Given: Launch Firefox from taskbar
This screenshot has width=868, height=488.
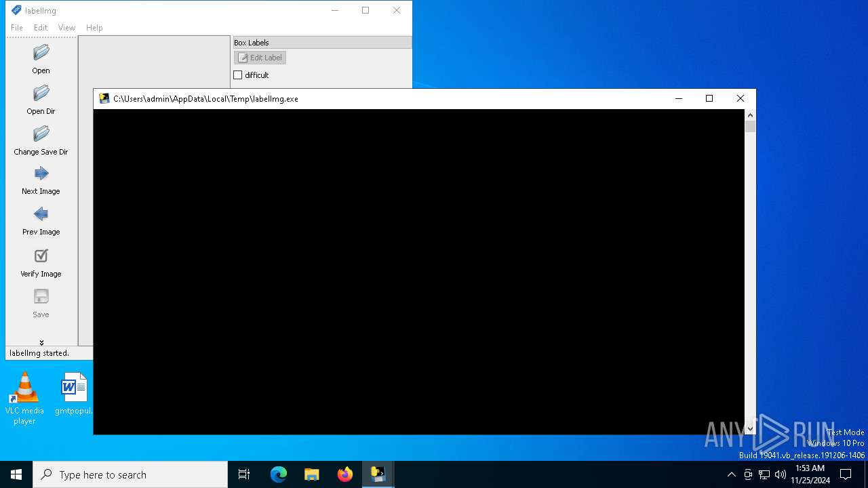Looking at the screenshot, I should point(345,474).
